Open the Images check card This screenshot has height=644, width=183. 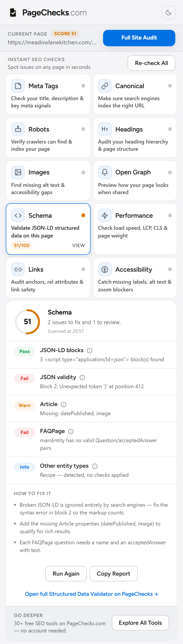(48, 180)
